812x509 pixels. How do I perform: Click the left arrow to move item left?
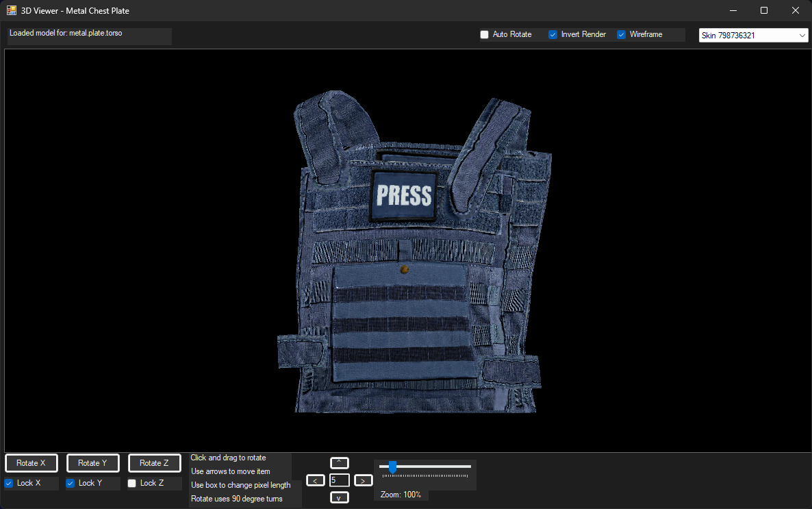(316, 480)
